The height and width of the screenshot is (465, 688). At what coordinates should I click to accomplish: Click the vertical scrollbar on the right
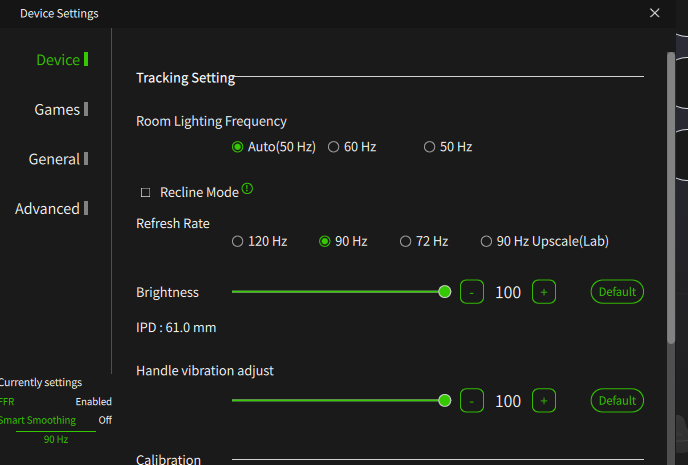point(670,197)
